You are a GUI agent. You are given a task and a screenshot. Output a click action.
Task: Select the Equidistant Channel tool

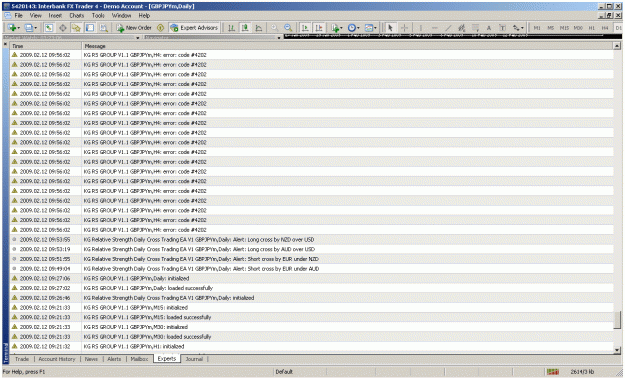(462, 28)
